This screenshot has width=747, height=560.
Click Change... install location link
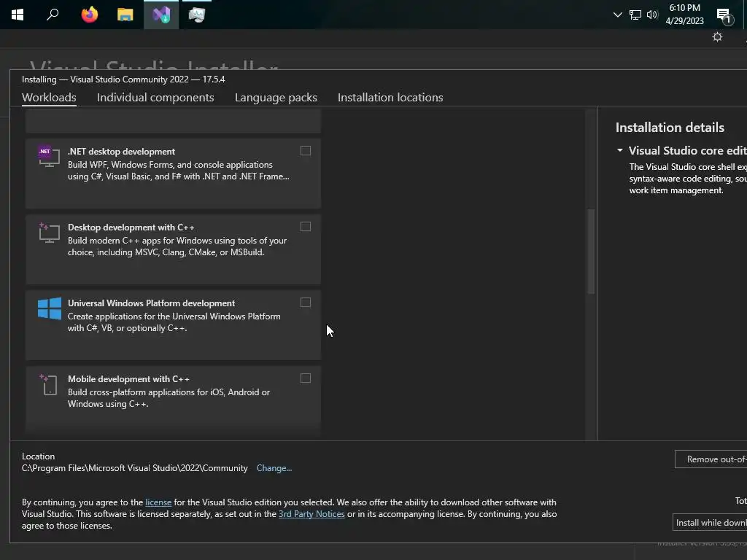click(x=274, y=468)
